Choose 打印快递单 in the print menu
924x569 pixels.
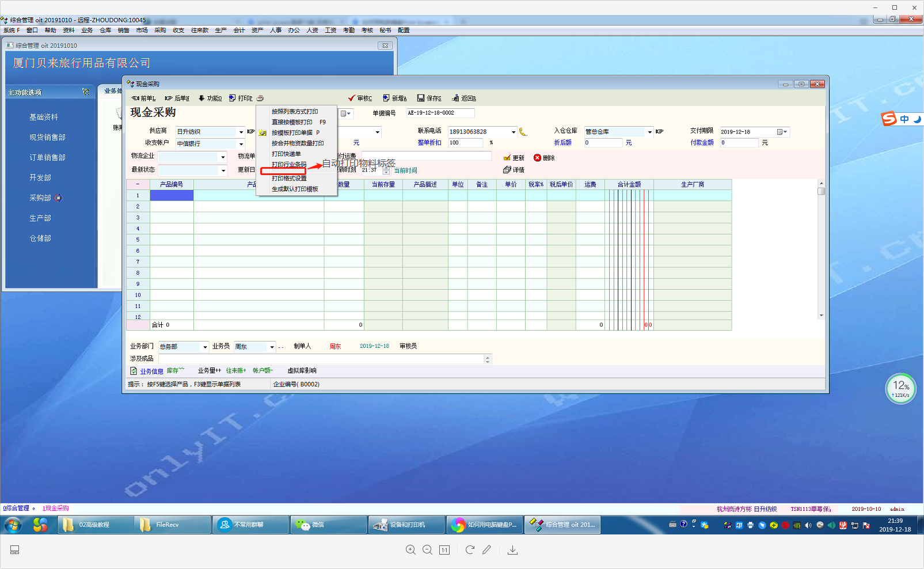coord(286,154)
